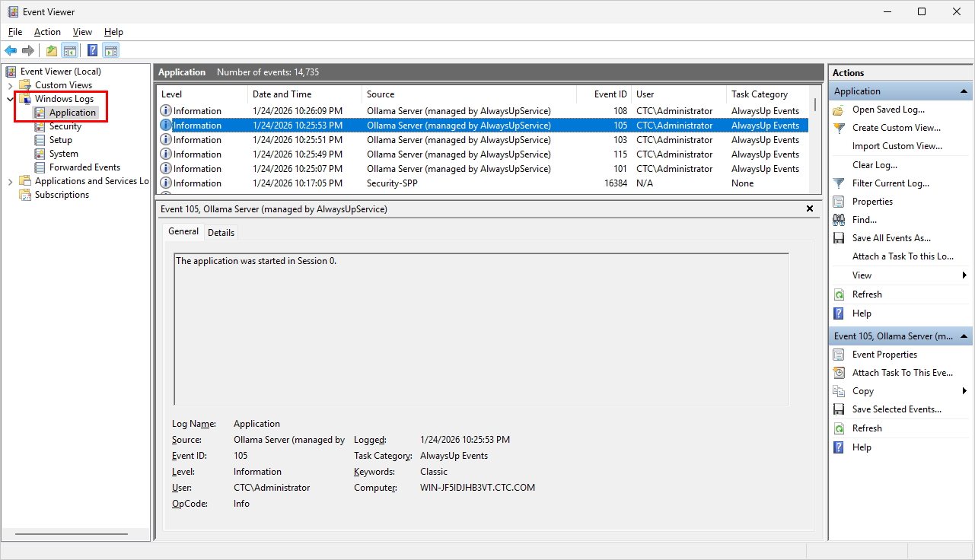This screenshot has height=560, width=975.
Task: Click the blue Help question mark toolbar icon
Action: tap(92, 51)
